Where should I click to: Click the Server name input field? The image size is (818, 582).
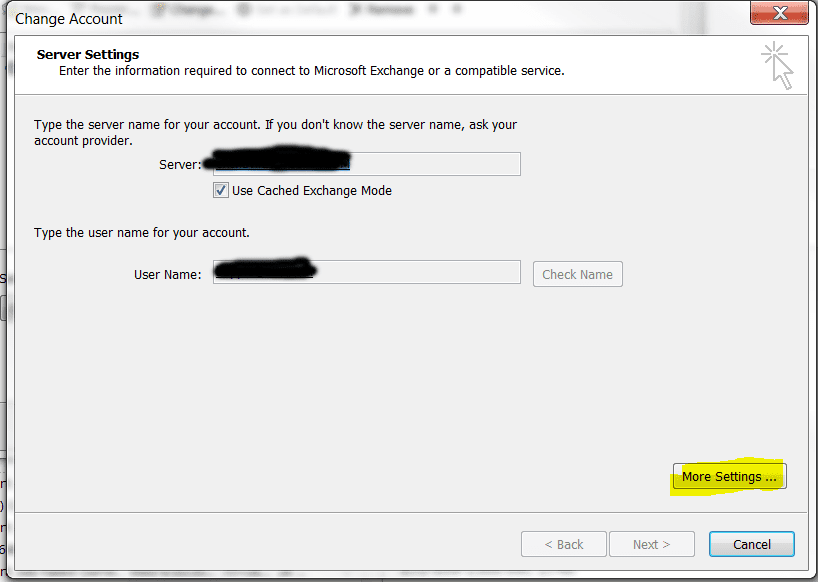[367, 164]
